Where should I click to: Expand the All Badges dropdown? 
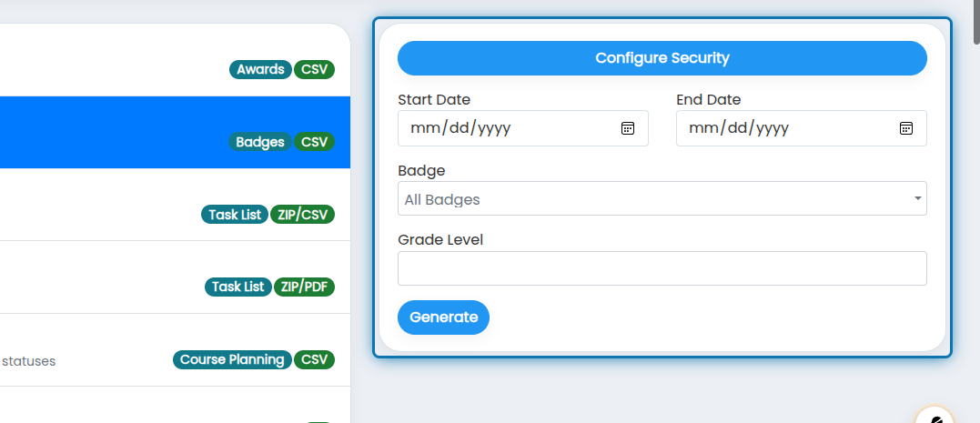pos(662,198)
